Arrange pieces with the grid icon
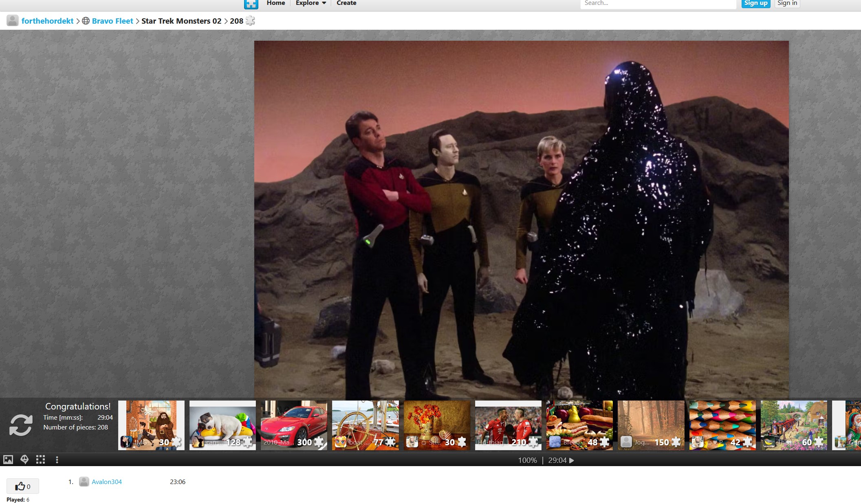 click(x=40, y=460)
